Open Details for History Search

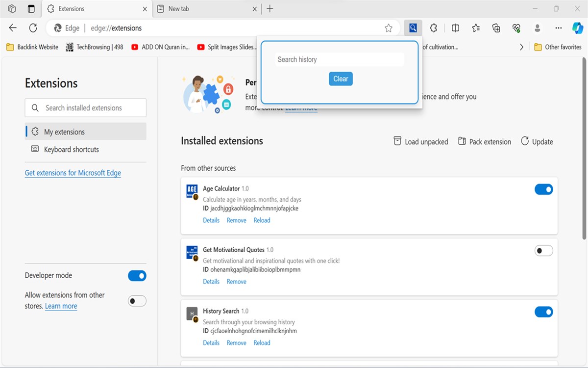[x=211, y=343]
